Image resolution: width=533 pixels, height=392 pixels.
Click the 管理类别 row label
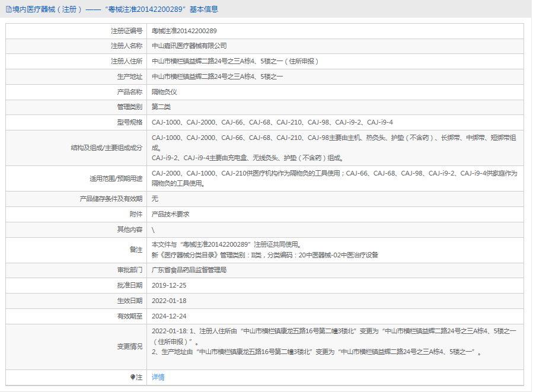130,107
